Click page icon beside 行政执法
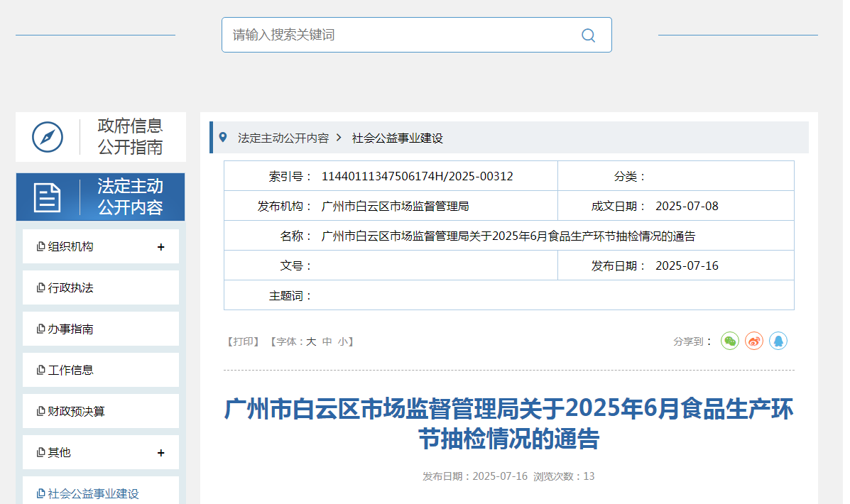The image size is (850, 504). tap(40, 287)
